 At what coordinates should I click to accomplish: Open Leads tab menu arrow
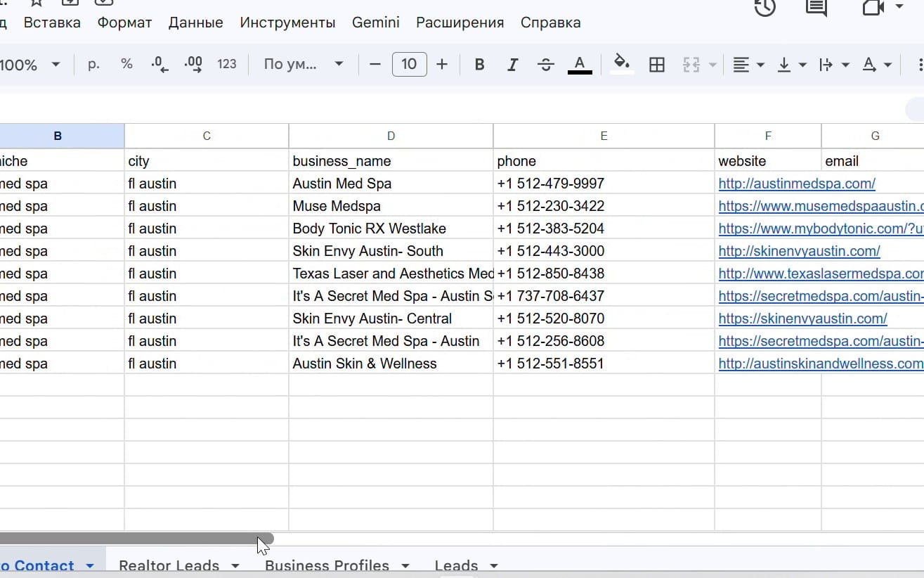pyautogui.click(x=494, y=565)
